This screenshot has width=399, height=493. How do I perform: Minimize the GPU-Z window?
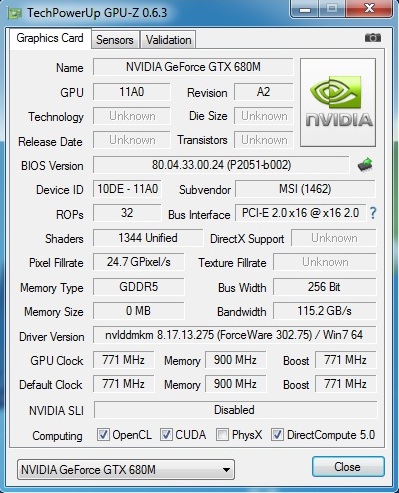[x=305, y=8]
